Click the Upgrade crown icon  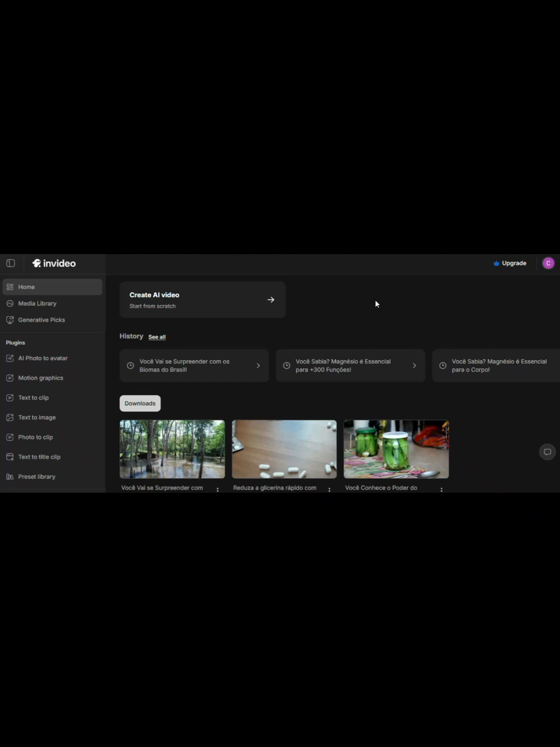point(496,264)
